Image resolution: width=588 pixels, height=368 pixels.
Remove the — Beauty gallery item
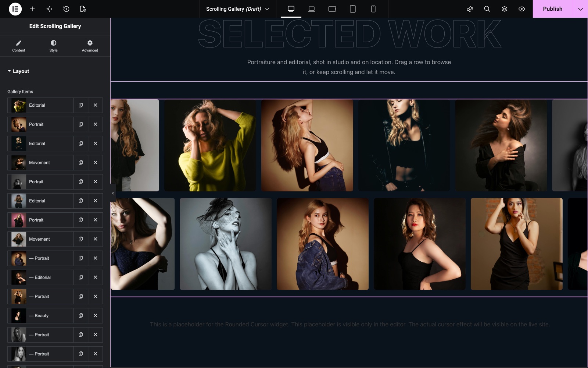point(95,316)
